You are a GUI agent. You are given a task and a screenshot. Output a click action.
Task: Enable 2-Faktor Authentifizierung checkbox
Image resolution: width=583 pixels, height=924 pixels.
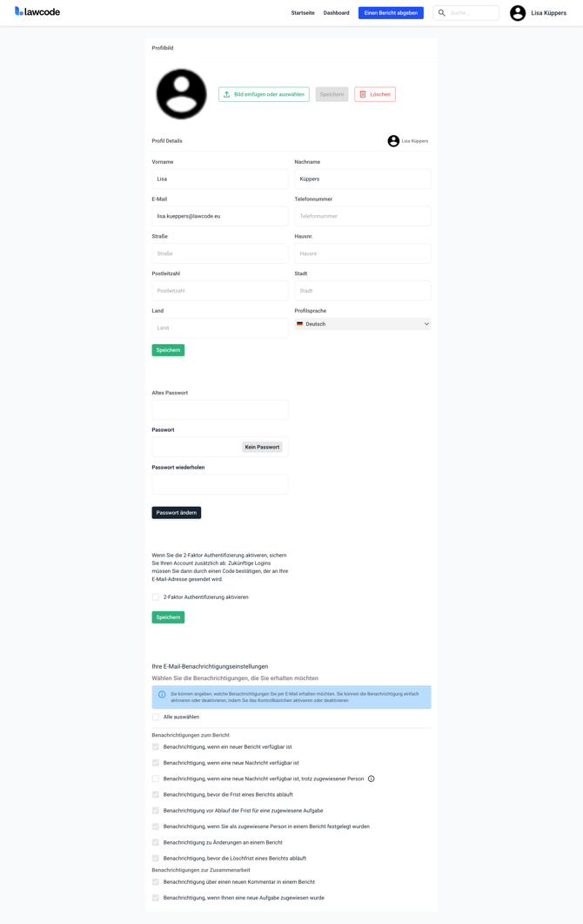tap(156, 597)
